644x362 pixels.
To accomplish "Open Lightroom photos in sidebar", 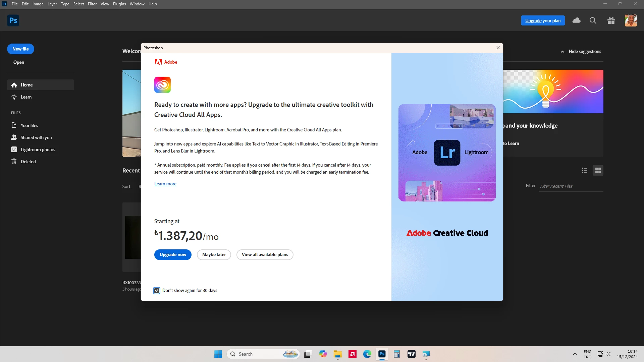I will coord(38,149).
